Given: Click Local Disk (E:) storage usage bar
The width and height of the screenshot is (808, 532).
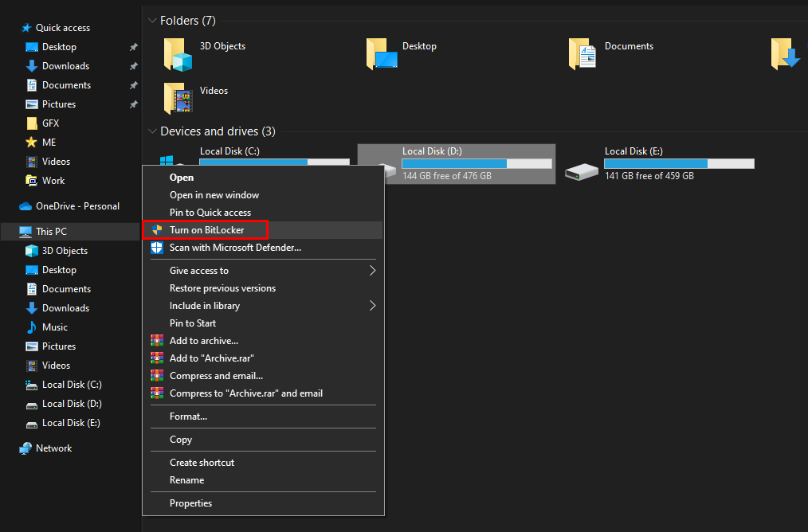Looking at the screenshot, I should coord(679,164).
